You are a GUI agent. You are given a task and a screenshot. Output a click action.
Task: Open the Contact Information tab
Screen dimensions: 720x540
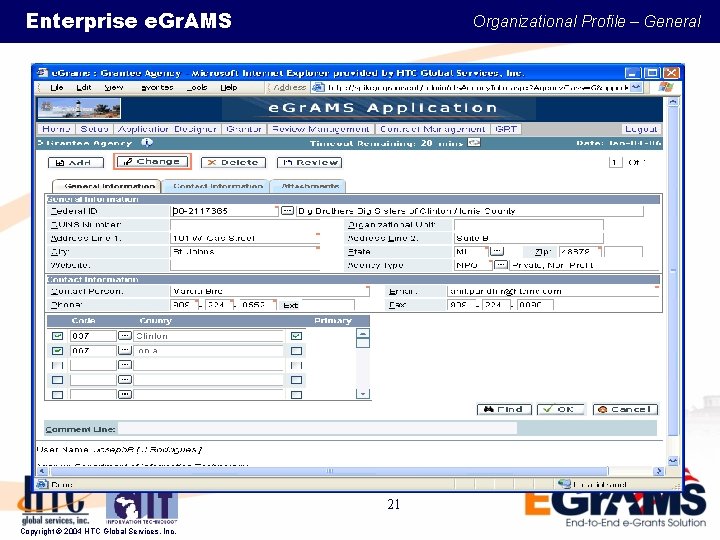(x=216, y=186)
